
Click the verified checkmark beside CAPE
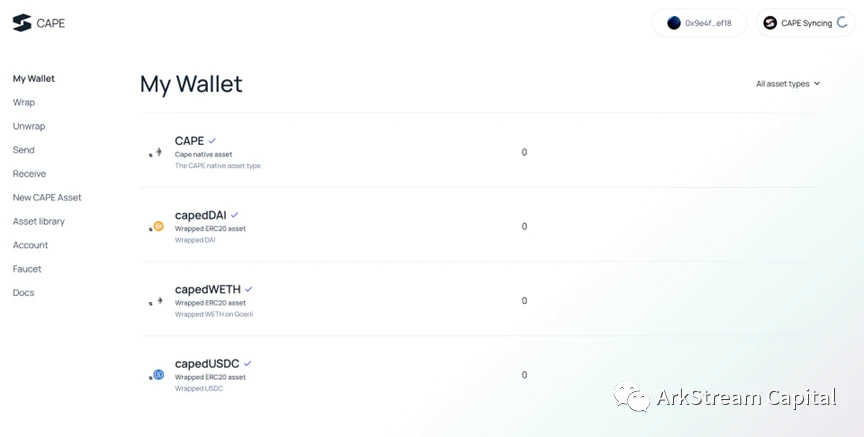pyautogui.click(x=212, y=141)
